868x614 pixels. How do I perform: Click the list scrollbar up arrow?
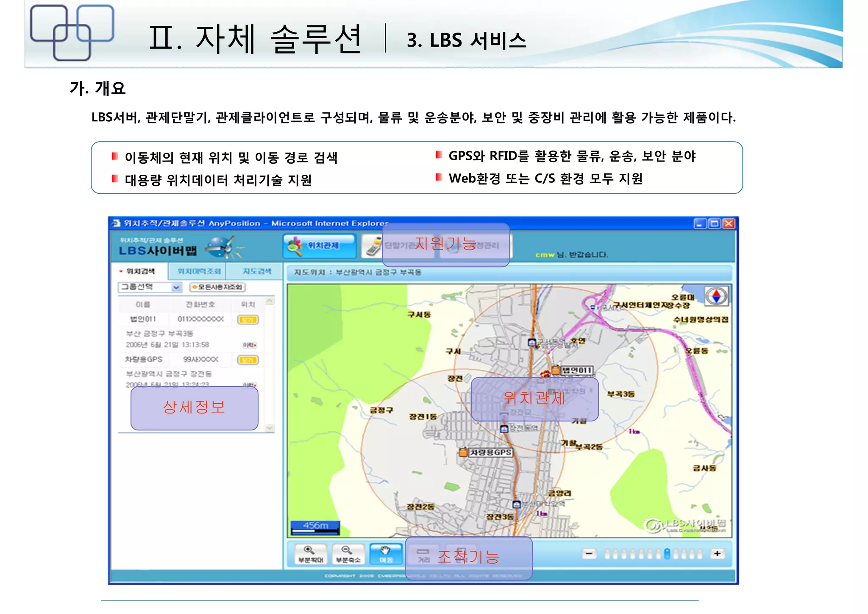(x=270, y=301)
